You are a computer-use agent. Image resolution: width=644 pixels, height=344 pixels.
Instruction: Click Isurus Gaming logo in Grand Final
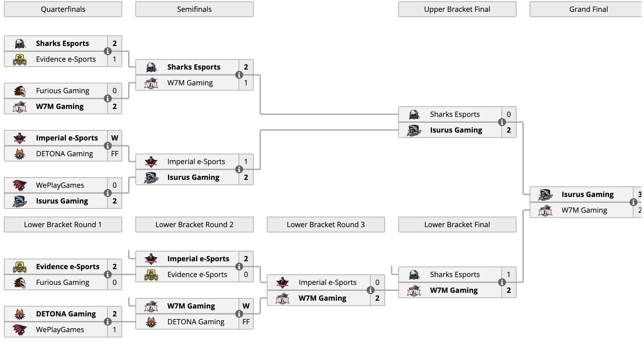(545, 194)
